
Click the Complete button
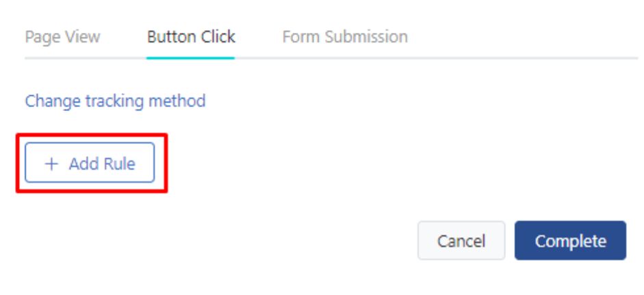[x=570, y=241]
